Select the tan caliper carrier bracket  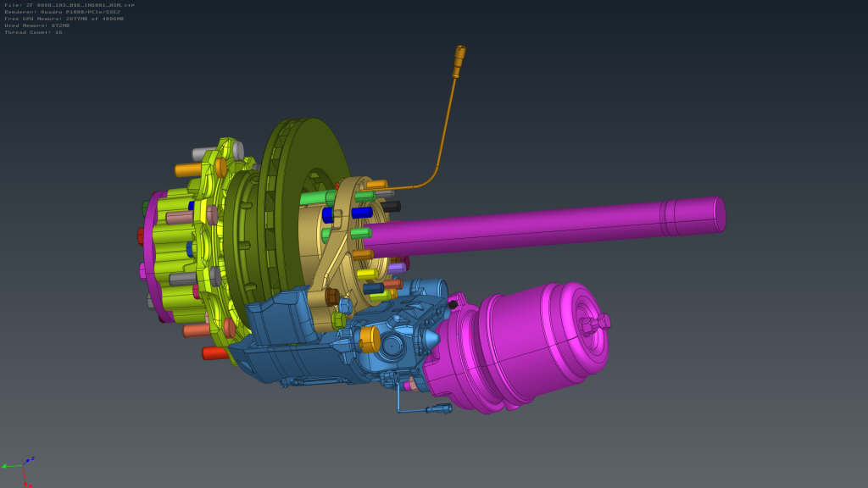pyautogui.click(x=337, y=249)
